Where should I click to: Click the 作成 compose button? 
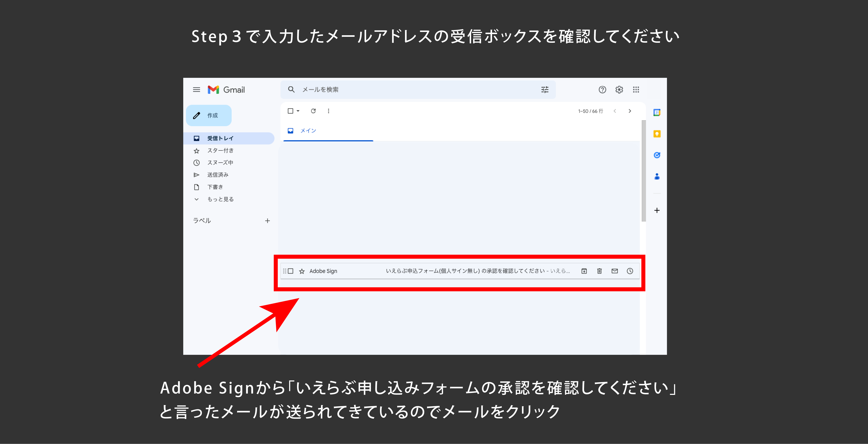point(209,115)
